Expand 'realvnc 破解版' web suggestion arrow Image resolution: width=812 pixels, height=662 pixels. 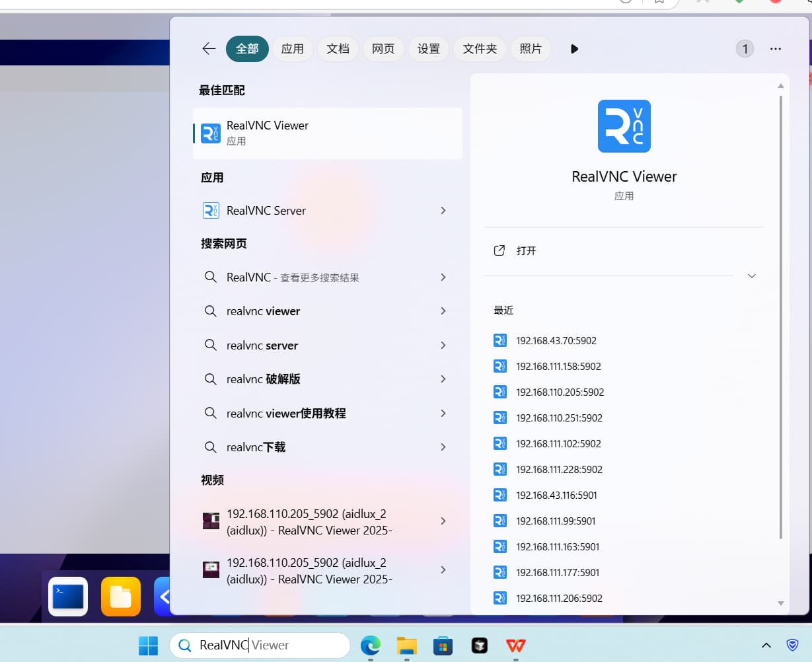coord(443,379)
